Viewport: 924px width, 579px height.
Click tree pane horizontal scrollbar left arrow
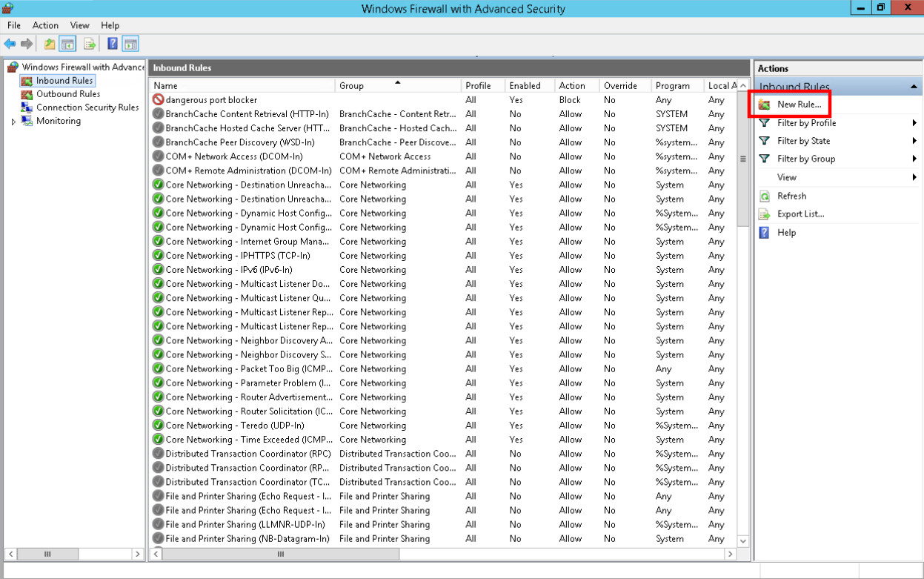pyautogui.click(x=10, y=554)
